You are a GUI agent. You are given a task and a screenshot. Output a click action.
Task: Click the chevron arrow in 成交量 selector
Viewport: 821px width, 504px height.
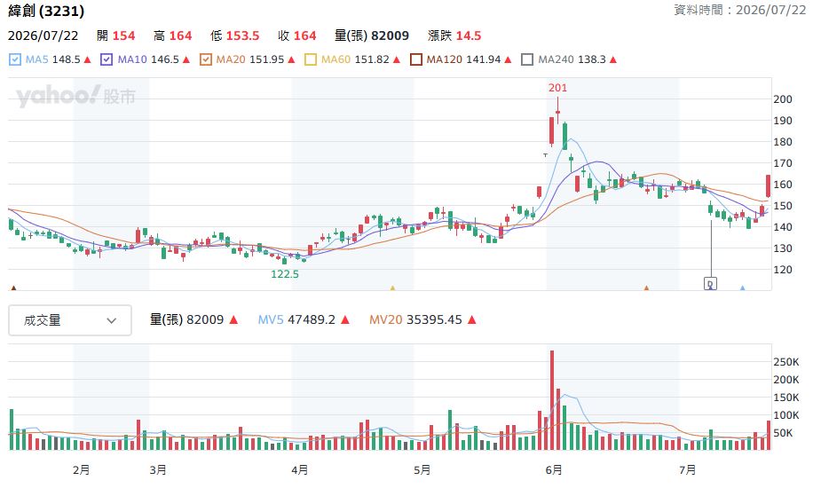[112, 321]
